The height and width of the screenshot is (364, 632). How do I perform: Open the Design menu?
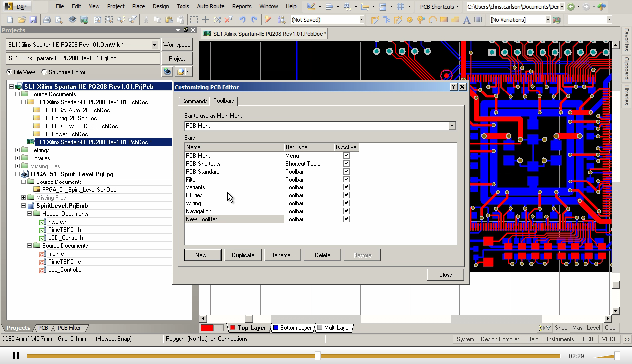pos(161,7)
